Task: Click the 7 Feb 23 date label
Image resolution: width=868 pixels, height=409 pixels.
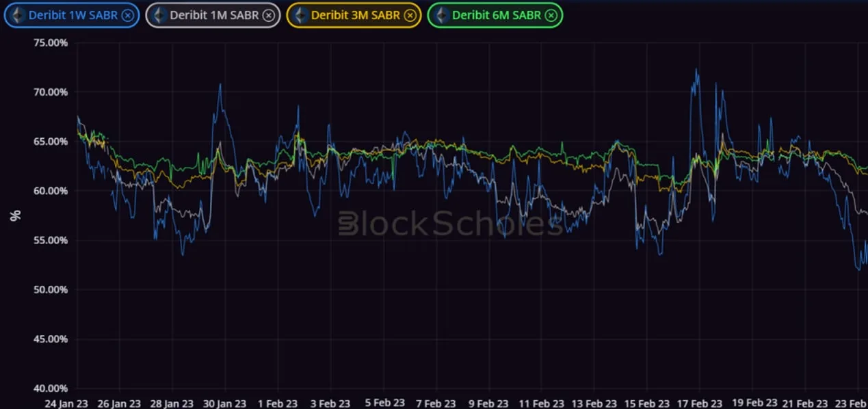Action: click(x=435, y=403)
